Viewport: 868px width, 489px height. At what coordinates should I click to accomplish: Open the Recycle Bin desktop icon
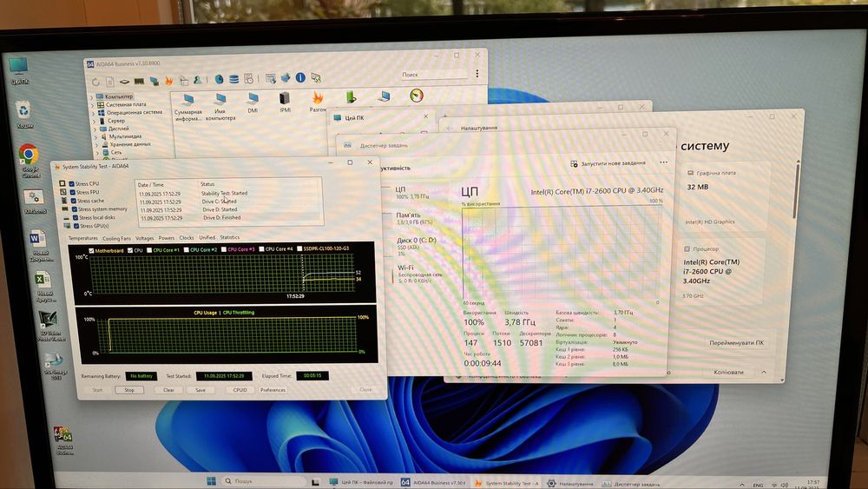[23, 115]
